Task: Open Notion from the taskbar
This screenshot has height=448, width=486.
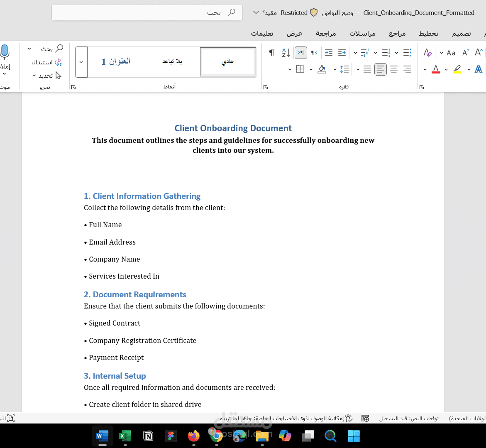Action: 148,436
